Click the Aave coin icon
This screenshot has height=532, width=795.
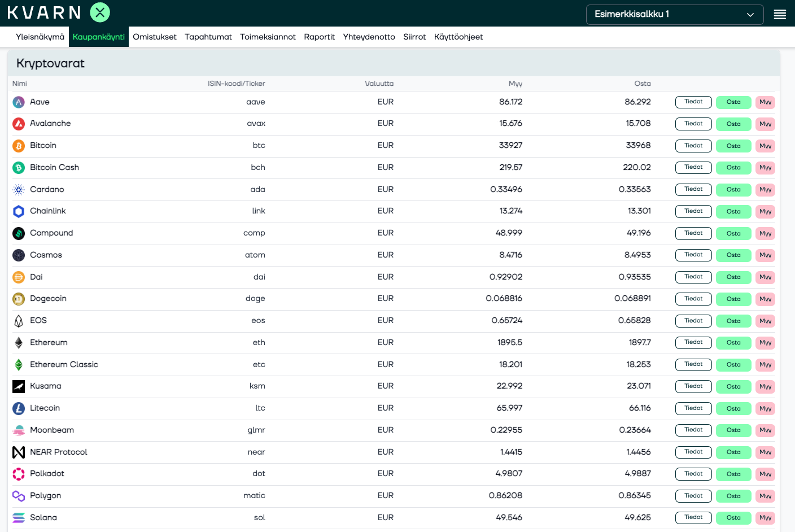click(19, 102)
